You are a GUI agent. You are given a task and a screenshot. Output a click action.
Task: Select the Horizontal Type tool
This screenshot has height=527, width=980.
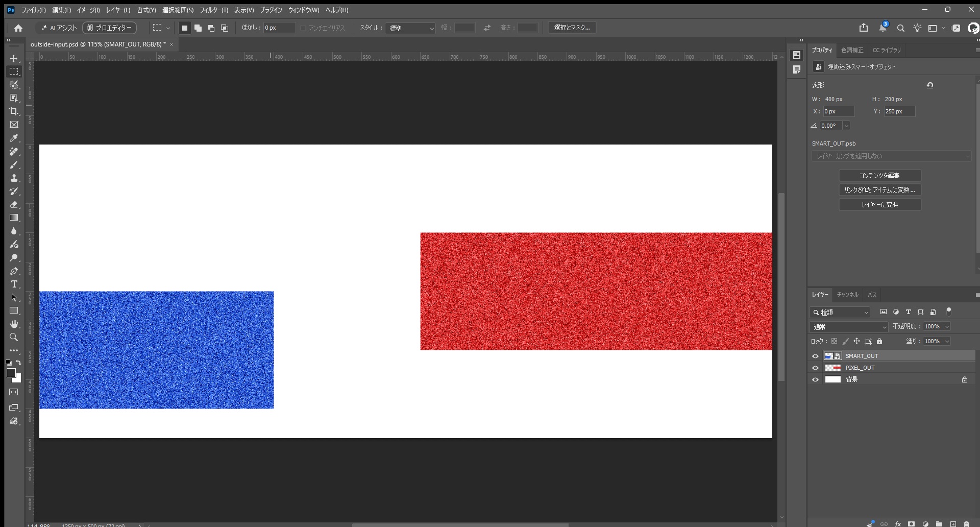point(14,284)
